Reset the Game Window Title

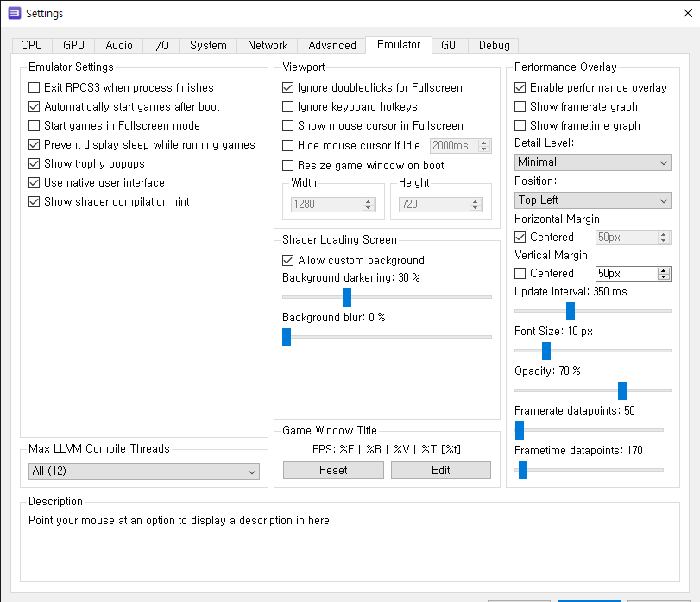pos(333,470)
